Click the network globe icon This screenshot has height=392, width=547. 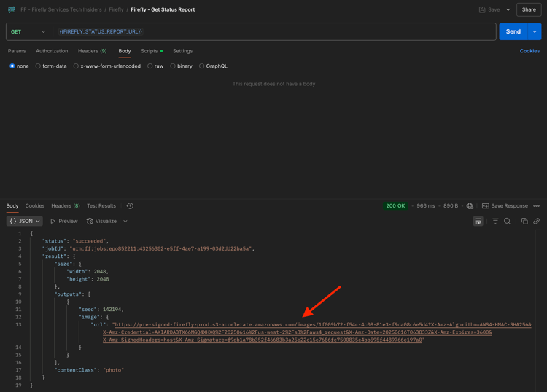click(x=470, y=206)
